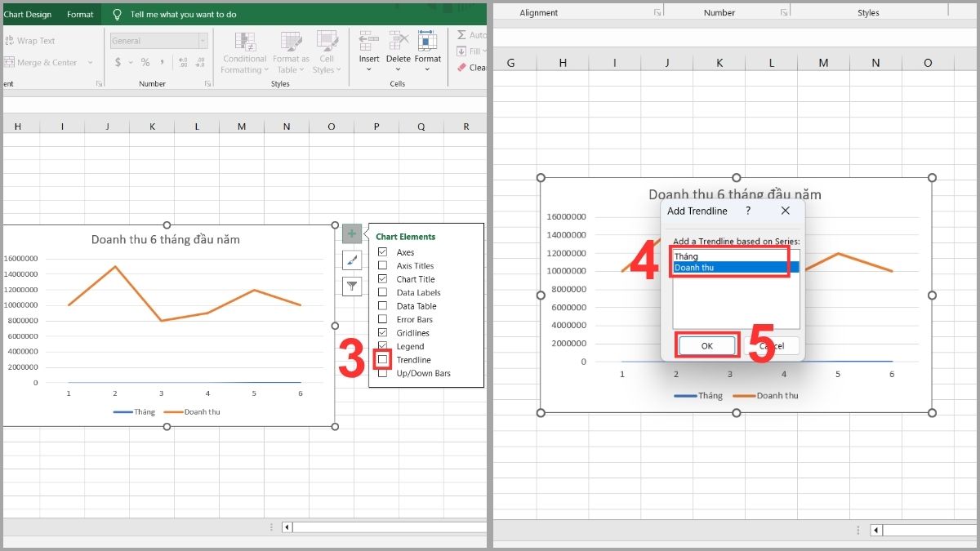The image size is (980, 551).
Task: Uncheck the Axes checkbox
Action: pyautogui.click(x=382, y=252)
